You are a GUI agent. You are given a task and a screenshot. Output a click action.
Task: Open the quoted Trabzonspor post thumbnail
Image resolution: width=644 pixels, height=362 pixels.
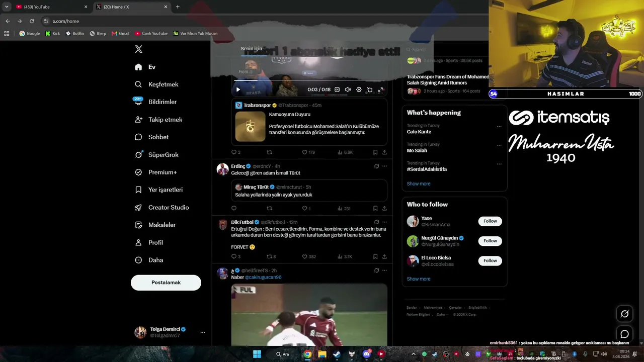(x=250, y=126)
